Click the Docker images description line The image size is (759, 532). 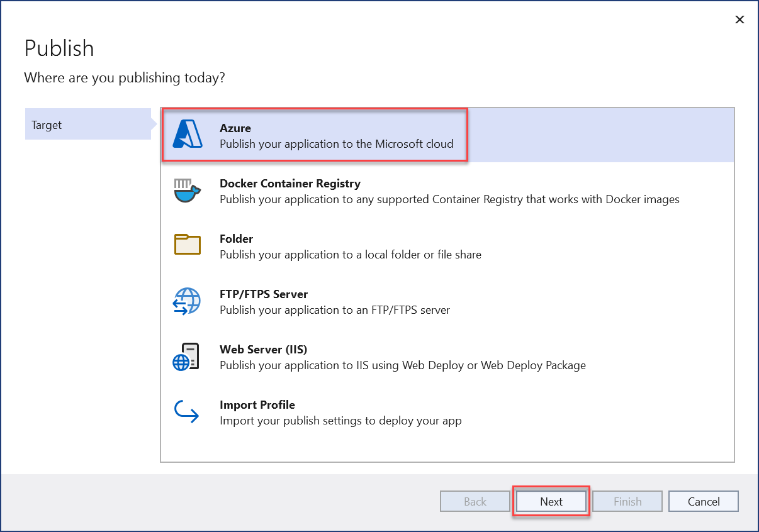pyautogui.click(x=449, y=199)
